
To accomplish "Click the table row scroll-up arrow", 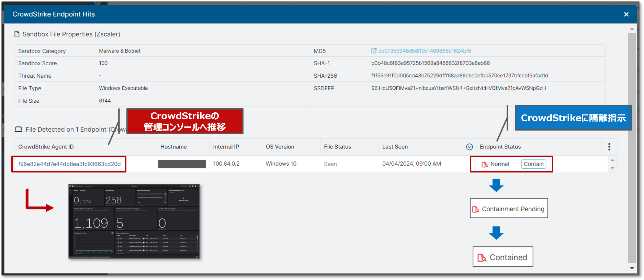I will (x=612, y=160).
